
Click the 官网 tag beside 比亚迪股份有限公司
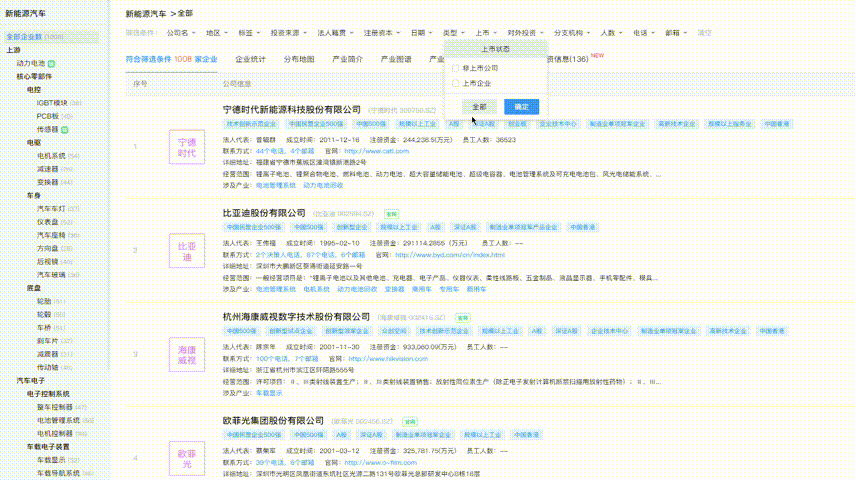point(392,214)
